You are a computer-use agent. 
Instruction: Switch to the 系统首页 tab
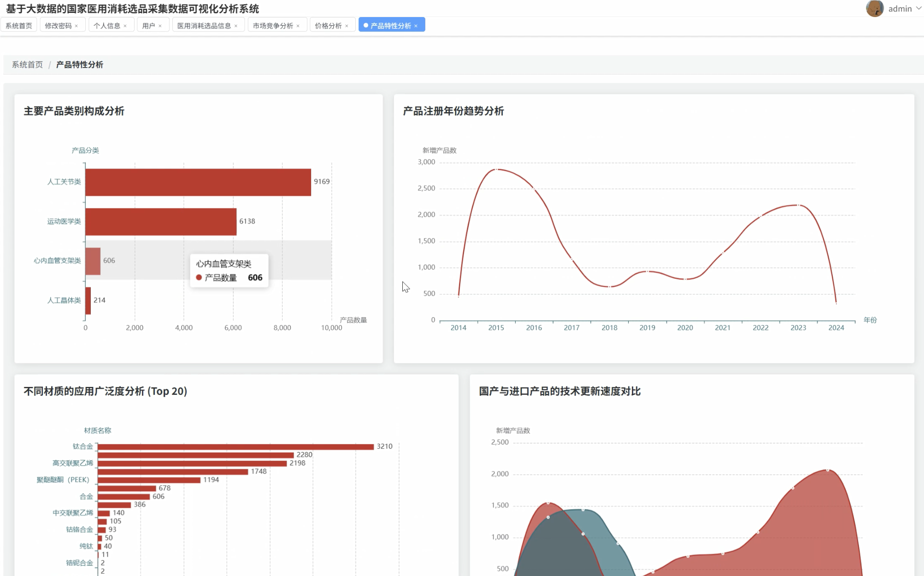pos(19,25)
